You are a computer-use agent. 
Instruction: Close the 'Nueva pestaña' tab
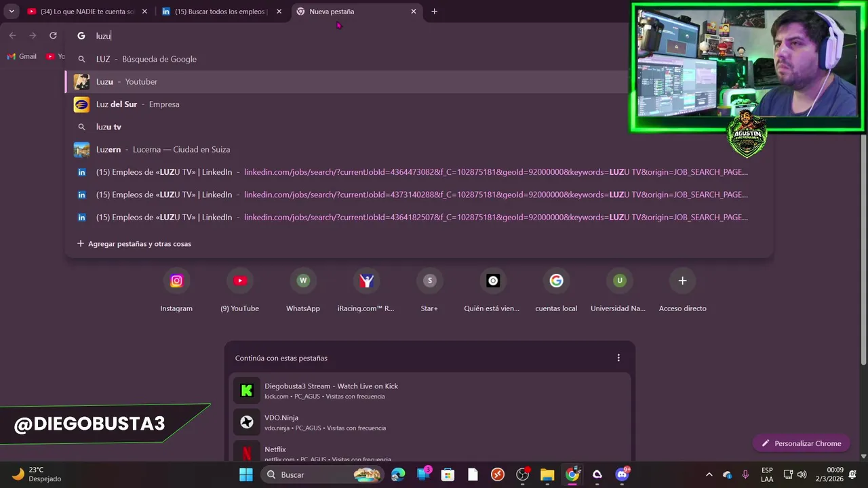(414, 12)
